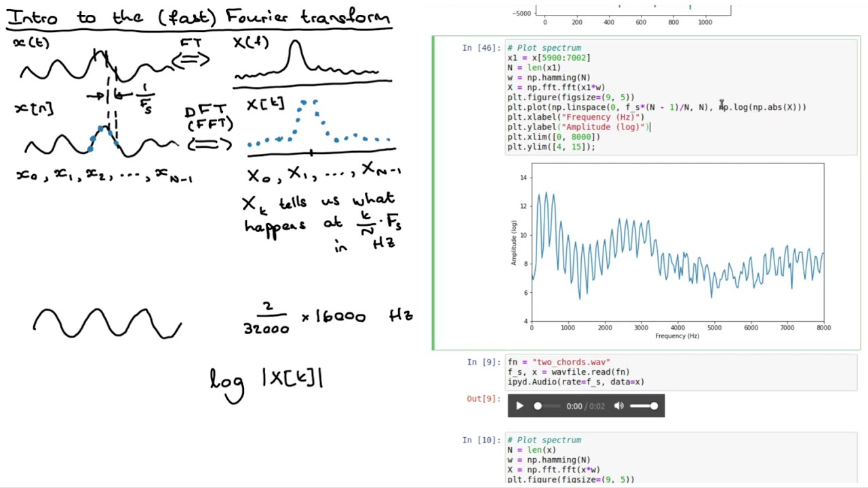Click the plt.xlabel("Frequency (Hz)") line

(x=576, y=117)
